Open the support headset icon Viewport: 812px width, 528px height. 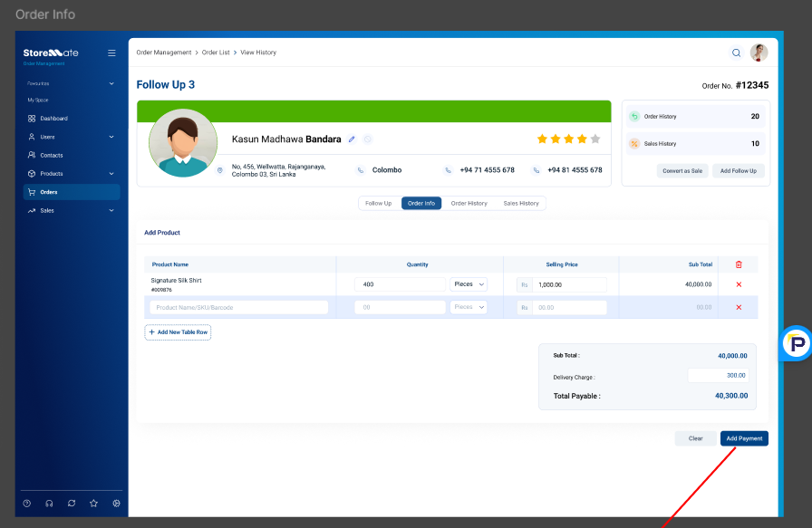click(49, 504)
